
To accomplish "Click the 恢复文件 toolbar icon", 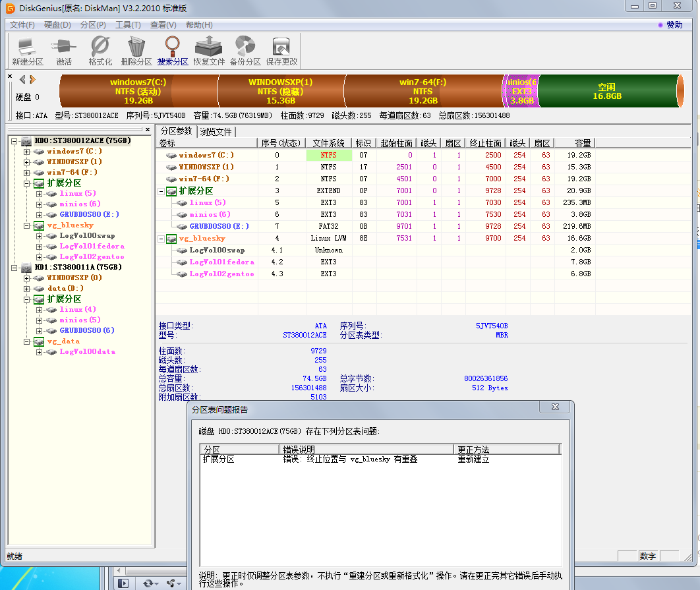I will click(209, 51).
